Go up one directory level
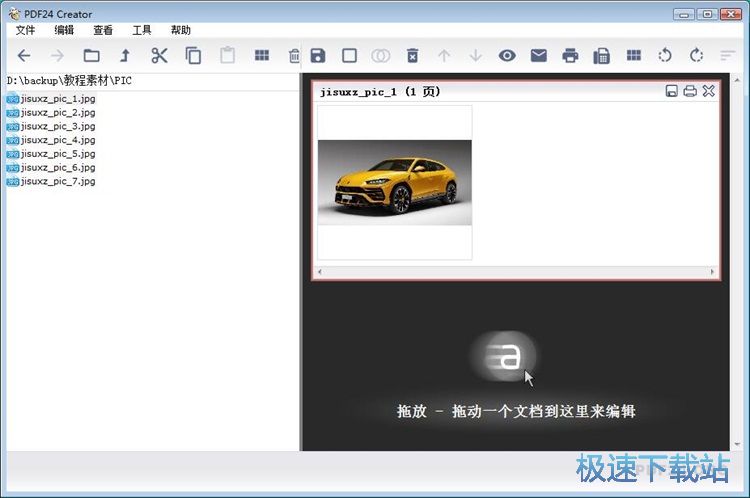750x498 pixels. tap(125, 56)
